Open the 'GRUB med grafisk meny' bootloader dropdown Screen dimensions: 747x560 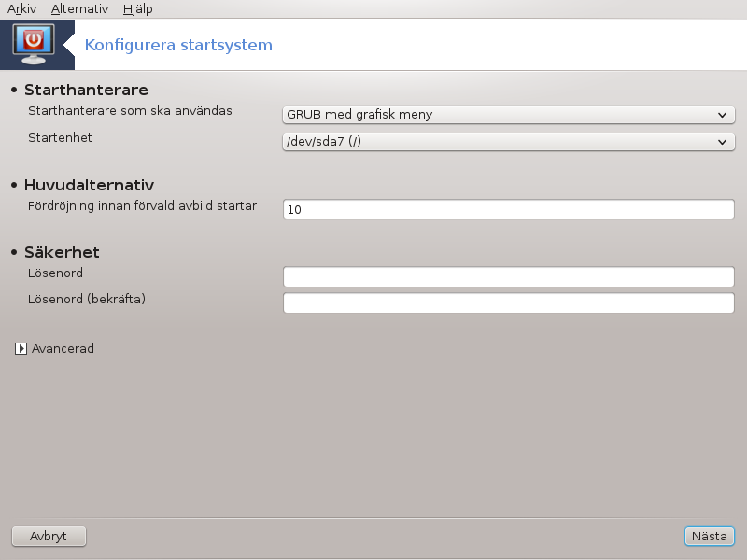[x=508, y=115]
